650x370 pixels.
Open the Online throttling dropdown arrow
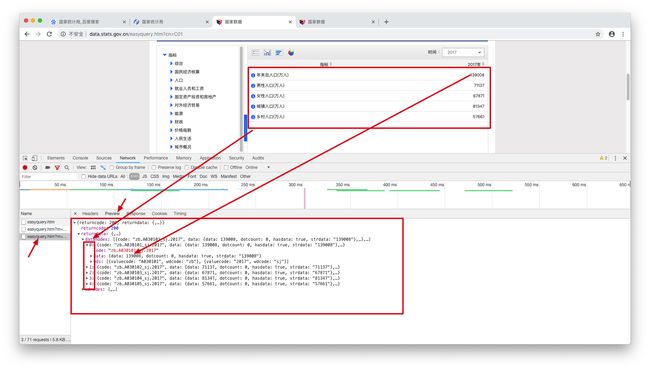269,167
